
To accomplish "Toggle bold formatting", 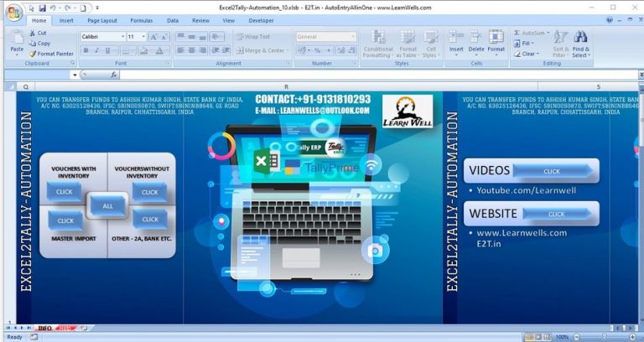I will point(86,50).
